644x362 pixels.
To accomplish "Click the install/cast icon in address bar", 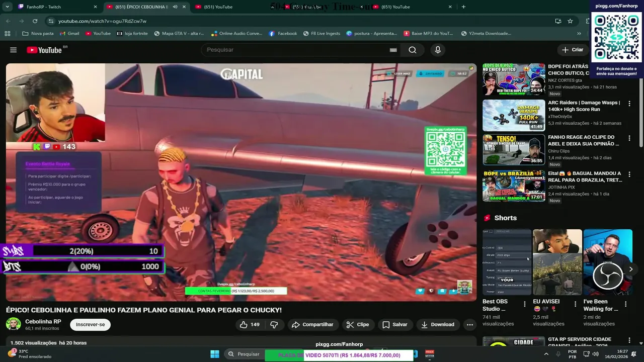I will [x=558, y=21].
